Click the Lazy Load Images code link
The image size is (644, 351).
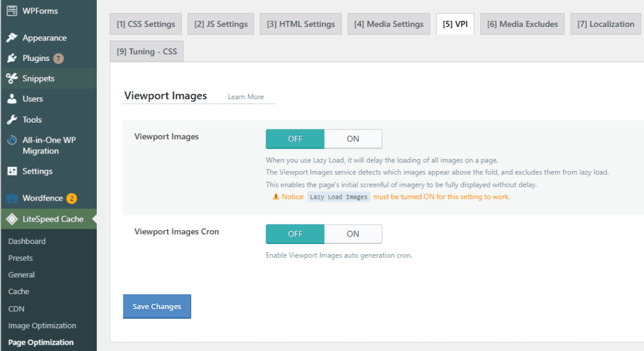tap(338, 197)
